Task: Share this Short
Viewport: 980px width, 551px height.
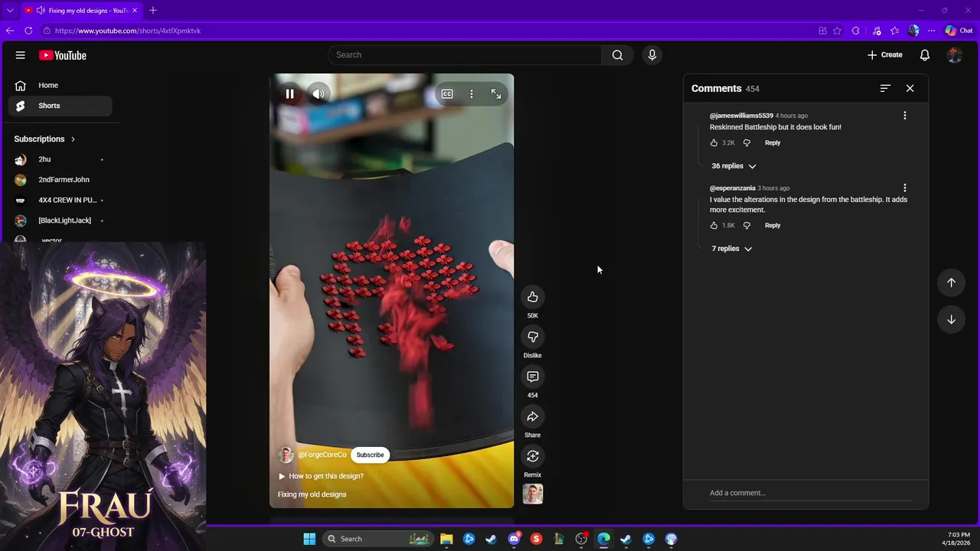Action: [533, 416]
